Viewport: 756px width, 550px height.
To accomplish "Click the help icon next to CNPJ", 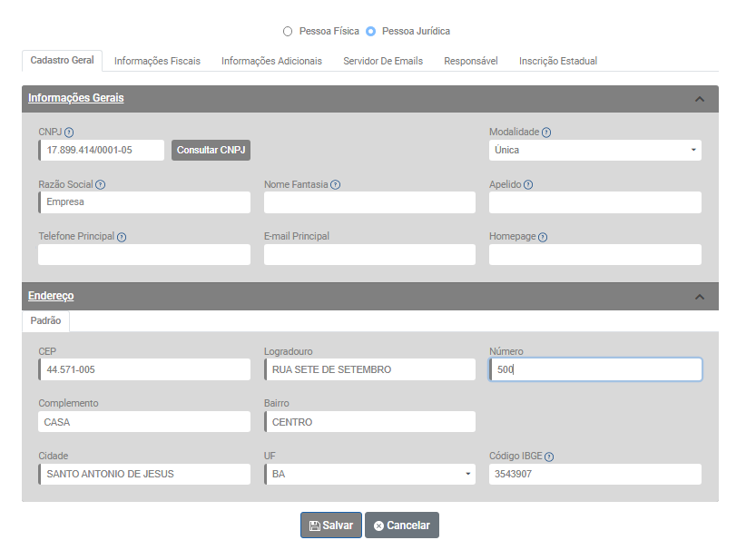I will click(x=69, y=133).
